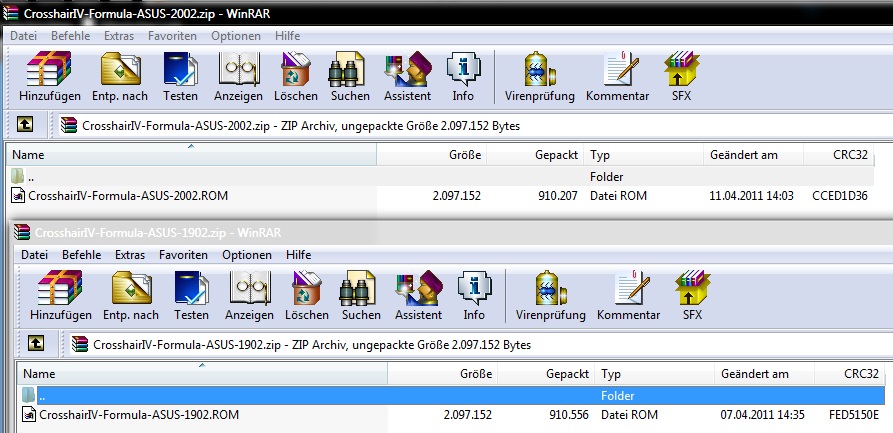
Task: Click Kommentar icon in the 2002.zip window
Action: (621, 68)
